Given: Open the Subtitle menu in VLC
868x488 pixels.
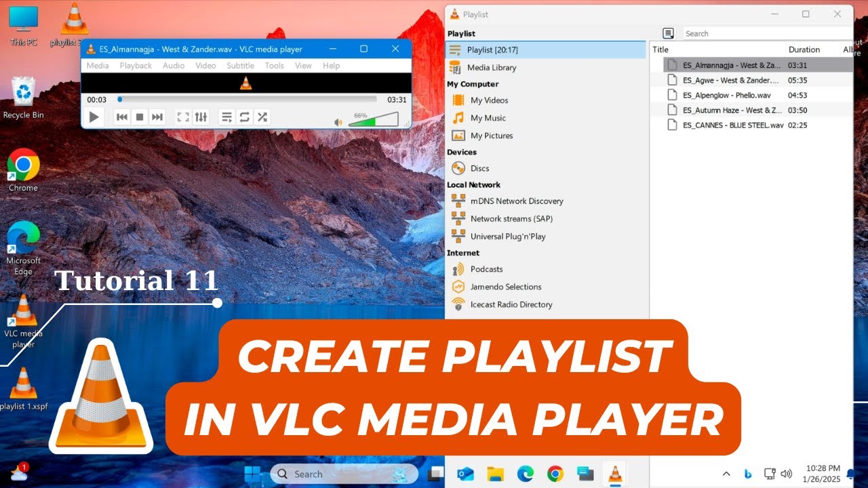Looking at the screenshot, I should [240, 66].
